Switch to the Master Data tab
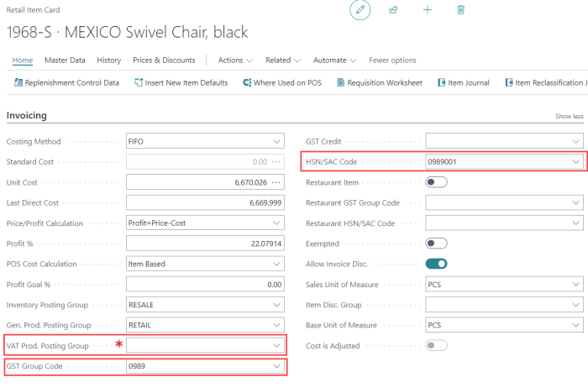The height and width of the screenshot is (388, 588). coord(65,60)
